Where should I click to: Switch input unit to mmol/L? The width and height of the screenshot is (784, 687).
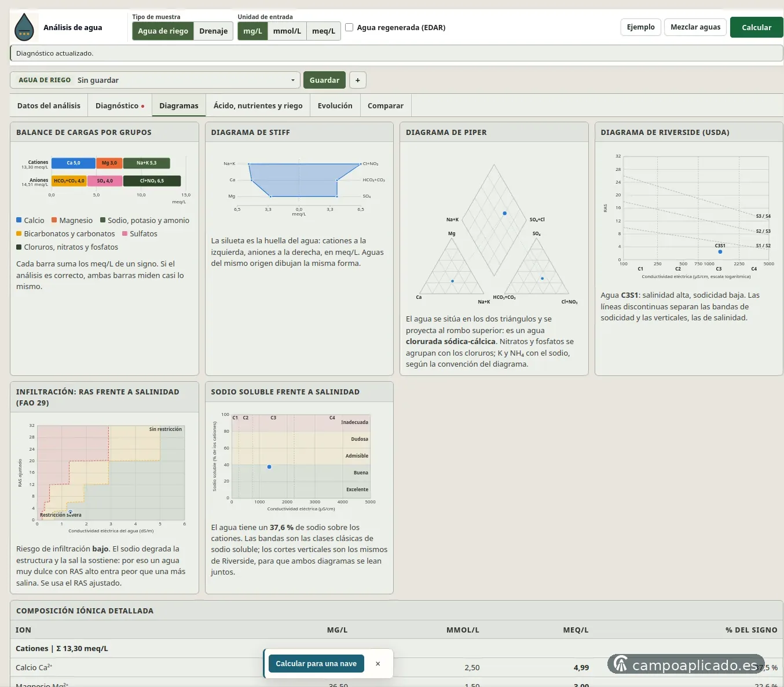tap(287, 31)
